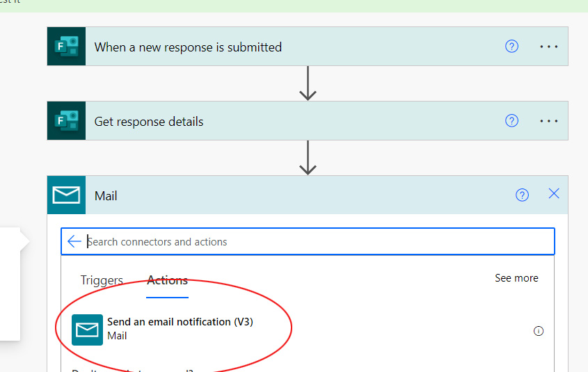Close the Mail action card
588x372 pixels.
pyautogui.click(x=554, y=194)
